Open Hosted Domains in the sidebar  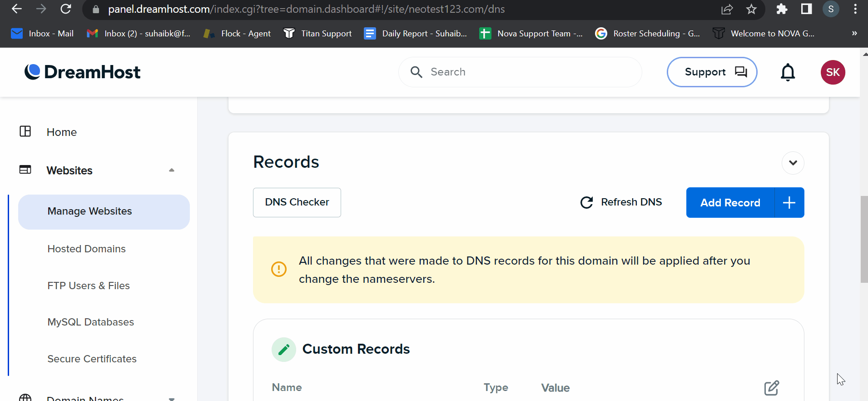click(x=87, y=249)
